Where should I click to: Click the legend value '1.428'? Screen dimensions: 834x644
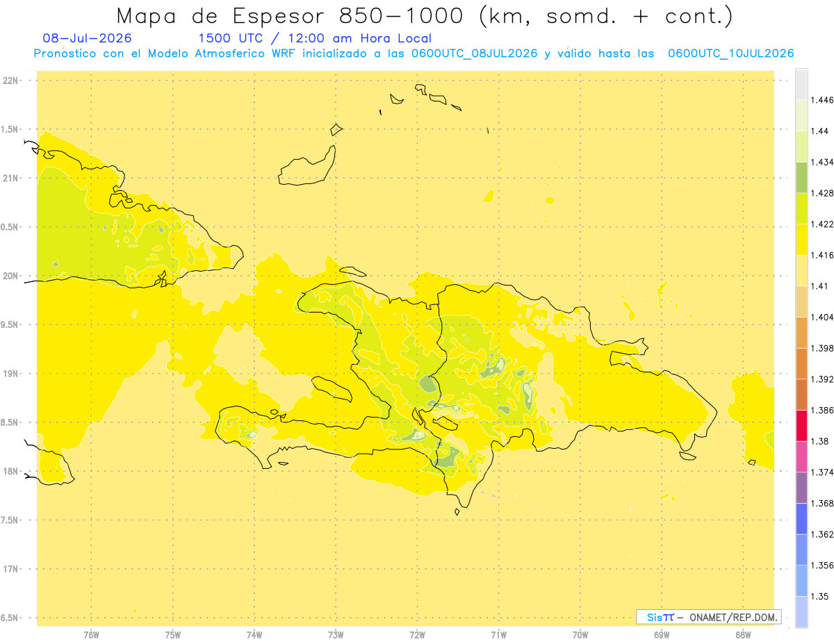pos(822,193)
